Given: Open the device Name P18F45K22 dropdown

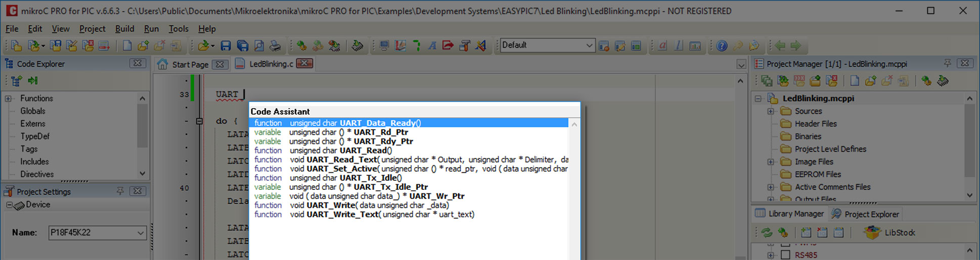Looking at the screenshot, I should pyautogui.click(x=141, y=233).
